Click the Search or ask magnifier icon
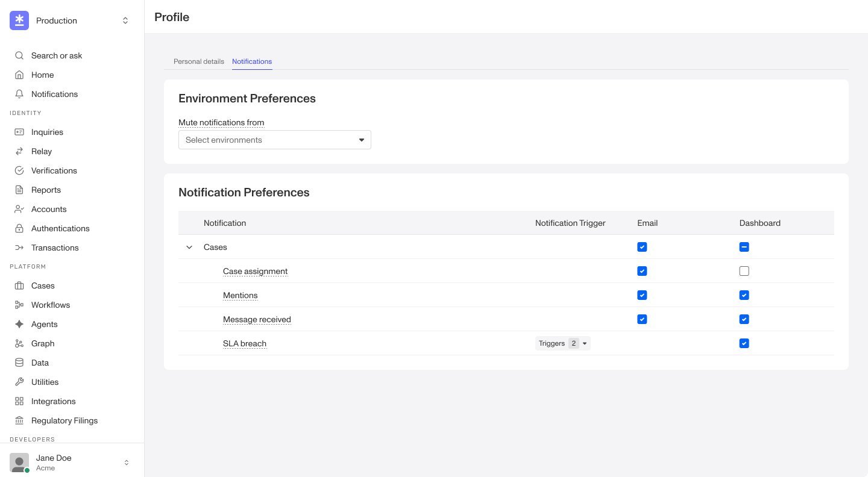The width and height of the screenshot is (868, 477). (x=19, y=55)
